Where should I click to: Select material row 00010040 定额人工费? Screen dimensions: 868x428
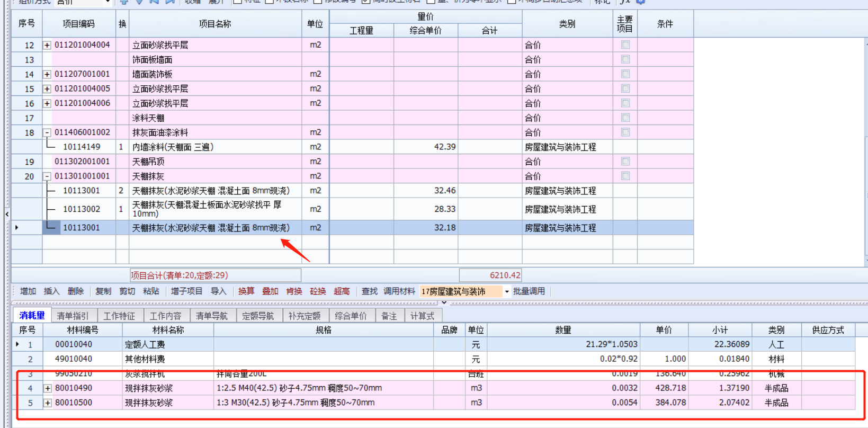pyautogui.click(x=433, y=344)
